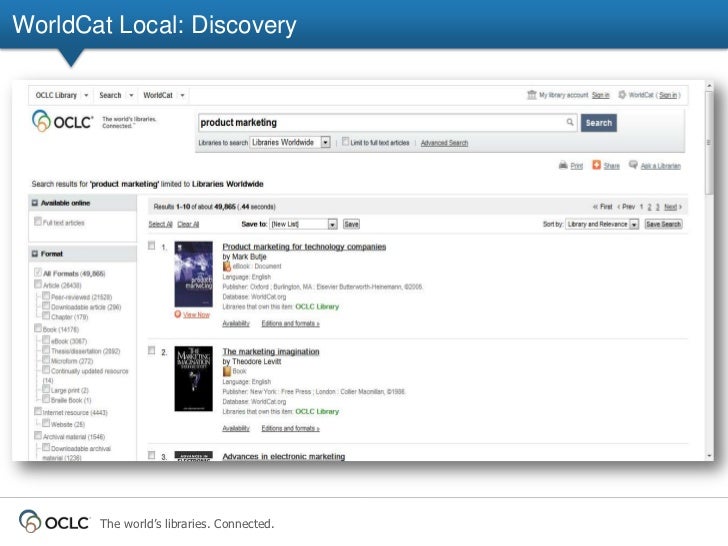
Task: Toggle the All Formats checkbox
Action: (38, 273)
